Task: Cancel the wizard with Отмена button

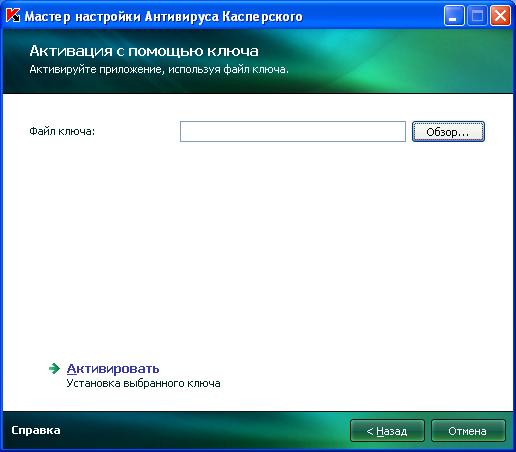Action: coord(468,431)
